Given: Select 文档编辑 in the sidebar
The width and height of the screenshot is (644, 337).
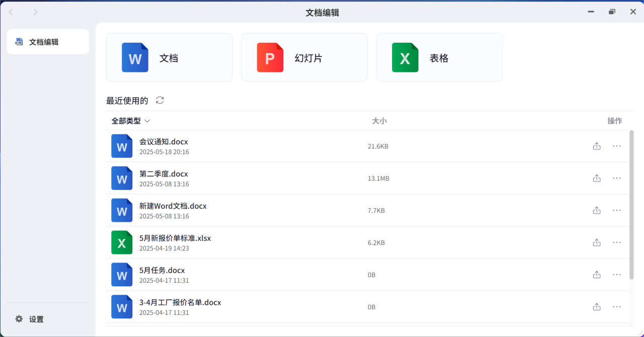Looking at the screenshot, I should pyautogui.click(x=48, y=42).
